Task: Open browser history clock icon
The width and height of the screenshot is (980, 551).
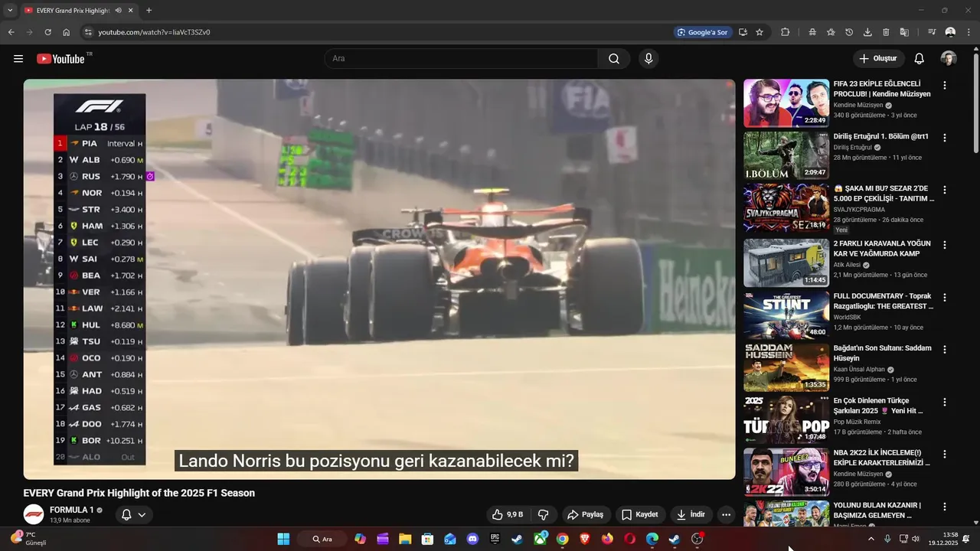Action: pyautogui.click(x=849, y=32)
